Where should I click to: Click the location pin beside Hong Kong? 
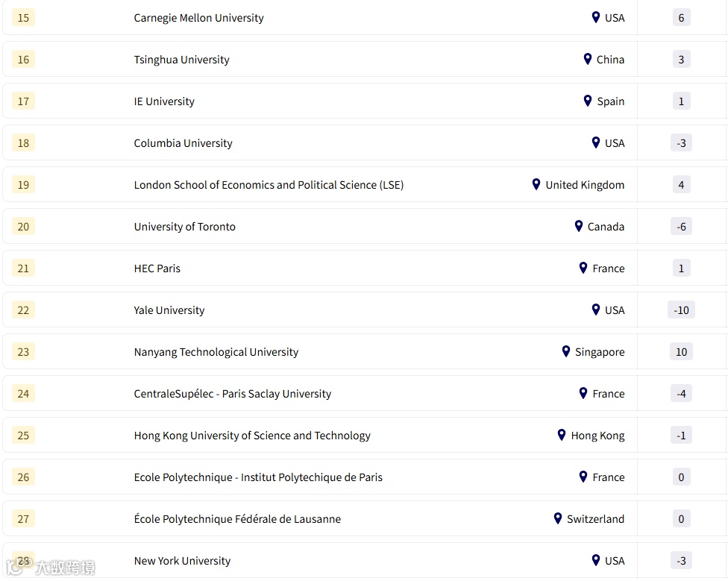point(562,435)
